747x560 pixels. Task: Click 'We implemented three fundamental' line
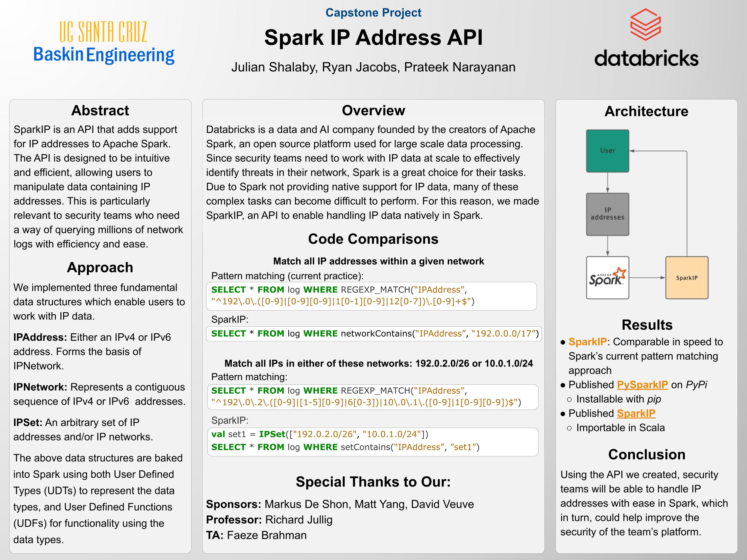(95, 288)
